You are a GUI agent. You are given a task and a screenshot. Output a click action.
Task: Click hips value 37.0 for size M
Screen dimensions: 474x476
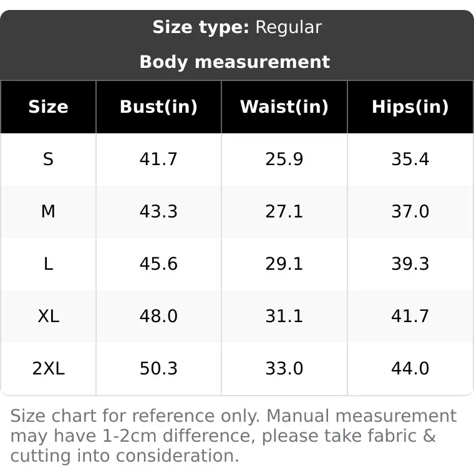(x=410, y=212)
